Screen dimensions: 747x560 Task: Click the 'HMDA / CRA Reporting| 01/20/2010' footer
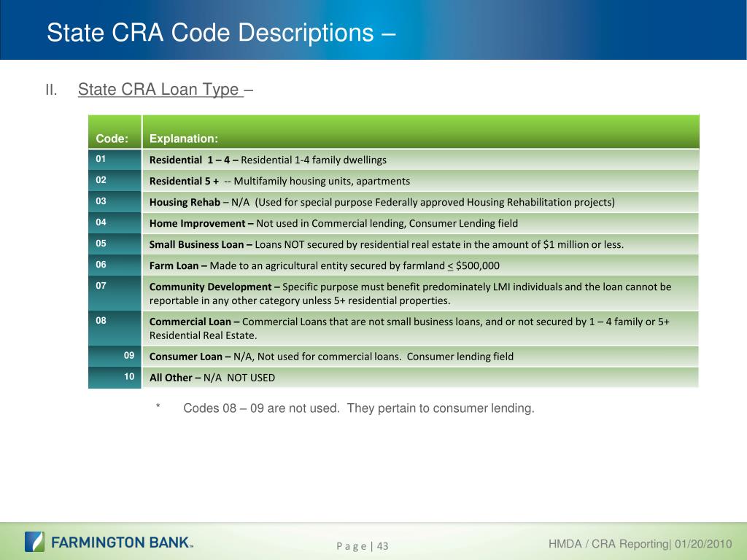640,544
